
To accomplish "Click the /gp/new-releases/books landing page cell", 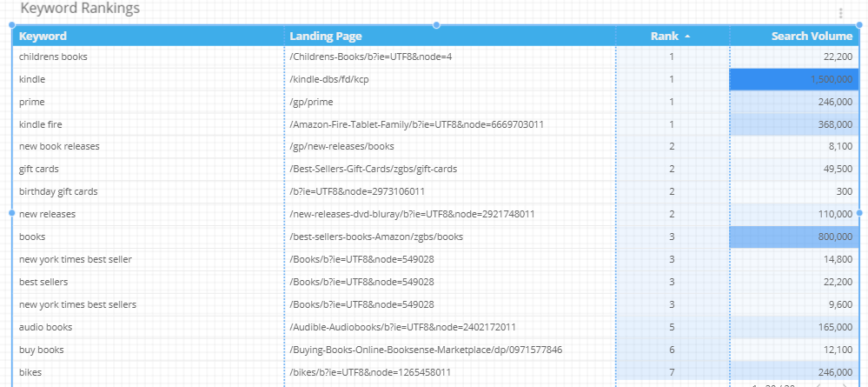I will [x=341, y=146].
